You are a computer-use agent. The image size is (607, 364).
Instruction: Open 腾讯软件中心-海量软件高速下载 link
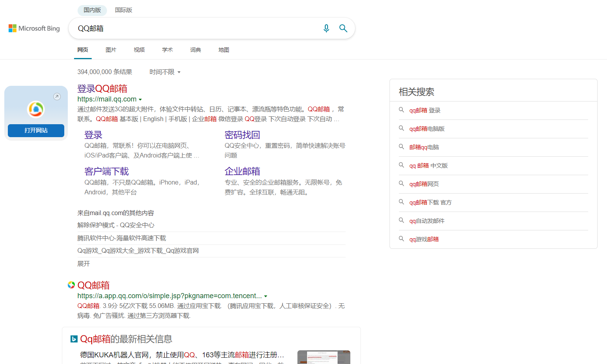pyautogui.click(x=121, y=238)
